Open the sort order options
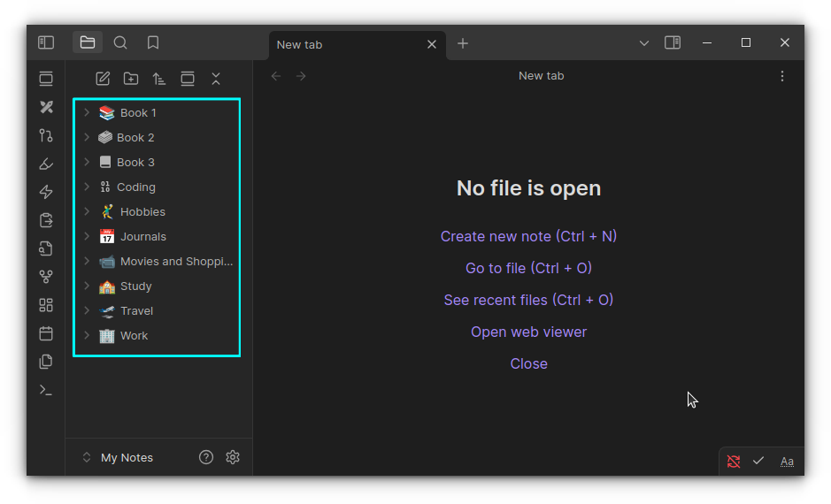 159,79
